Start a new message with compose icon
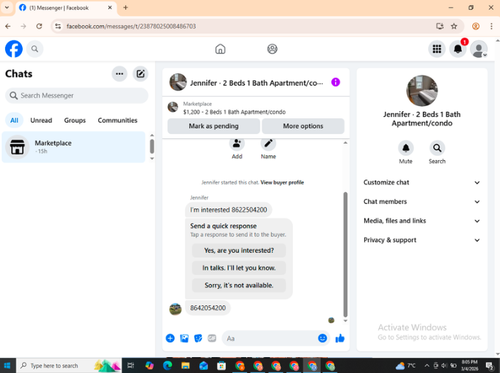The image size is (500, 373). pos(140,74)
